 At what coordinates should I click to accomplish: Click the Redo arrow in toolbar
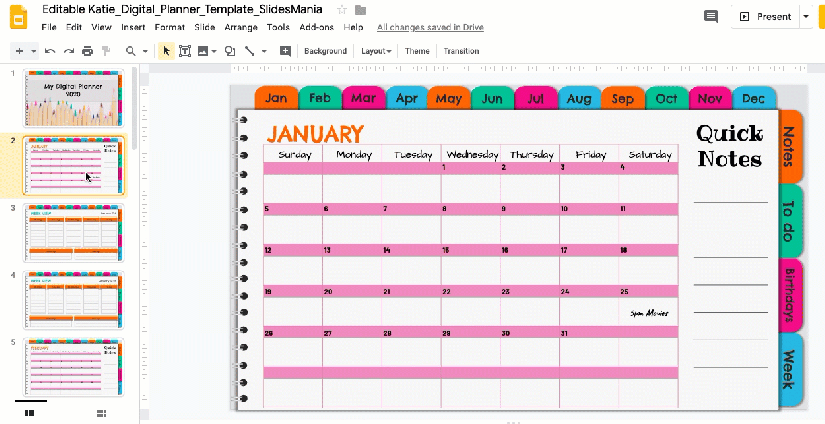pos(69,51)
